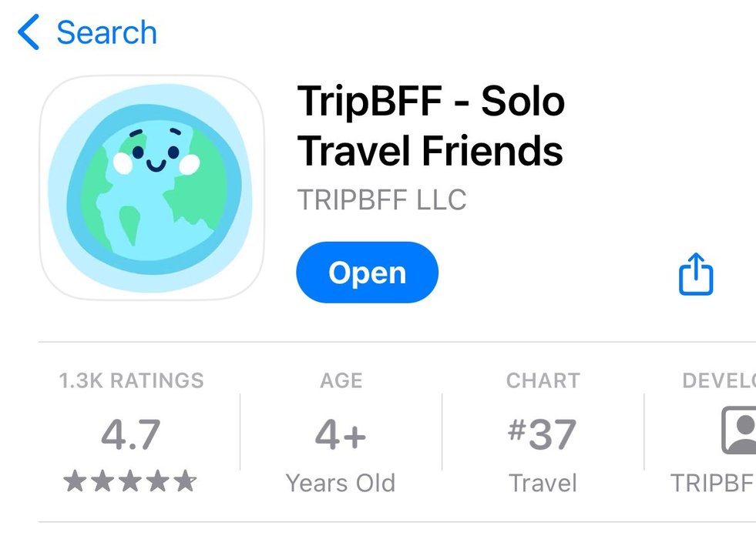Screen dimensions: 756x539
Task: Open the TripBFF app
Action: click(367, 273)
